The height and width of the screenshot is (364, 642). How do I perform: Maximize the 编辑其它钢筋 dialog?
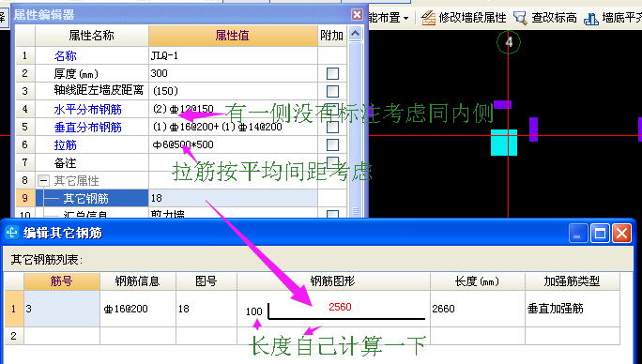(x=600, y=234)
